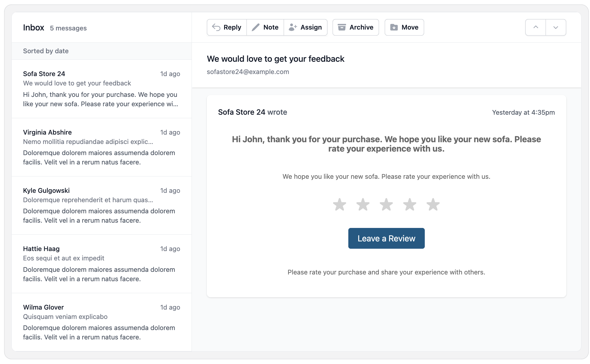
Task: Click the Archive box icon
Action: (x=342, y=27)
